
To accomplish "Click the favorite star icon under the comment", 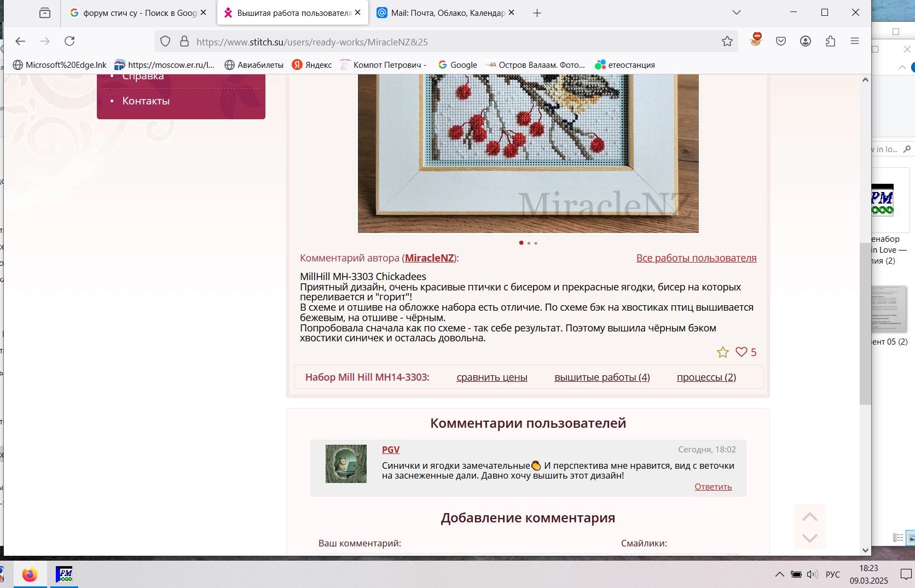I will (x=722, y=352).
